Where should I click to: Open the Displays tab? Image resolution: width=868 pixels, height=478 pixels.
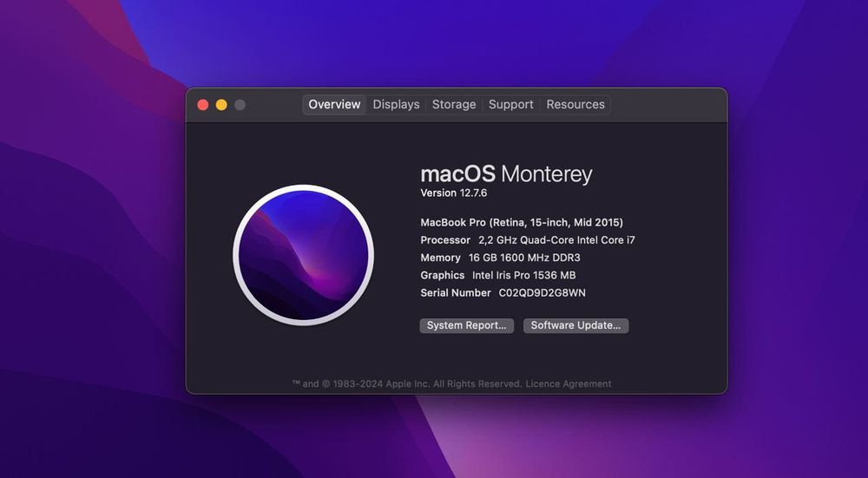pos(396,105)
